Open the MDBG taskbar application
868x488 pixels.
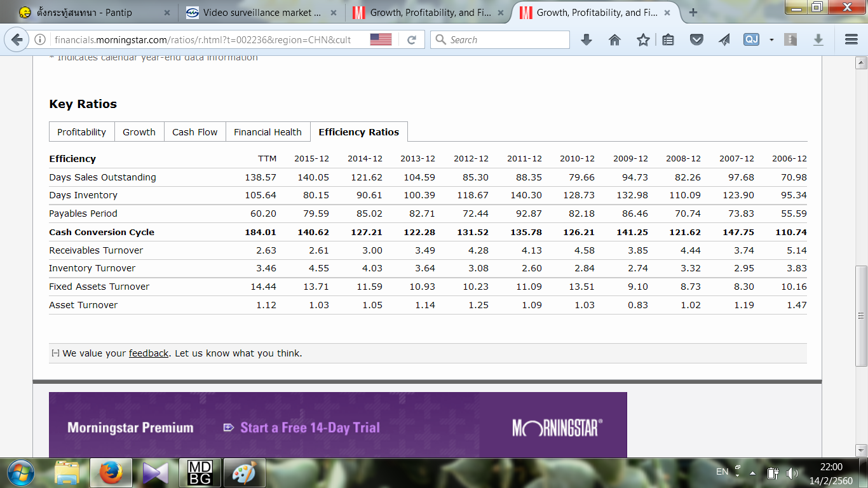point(200,473)
